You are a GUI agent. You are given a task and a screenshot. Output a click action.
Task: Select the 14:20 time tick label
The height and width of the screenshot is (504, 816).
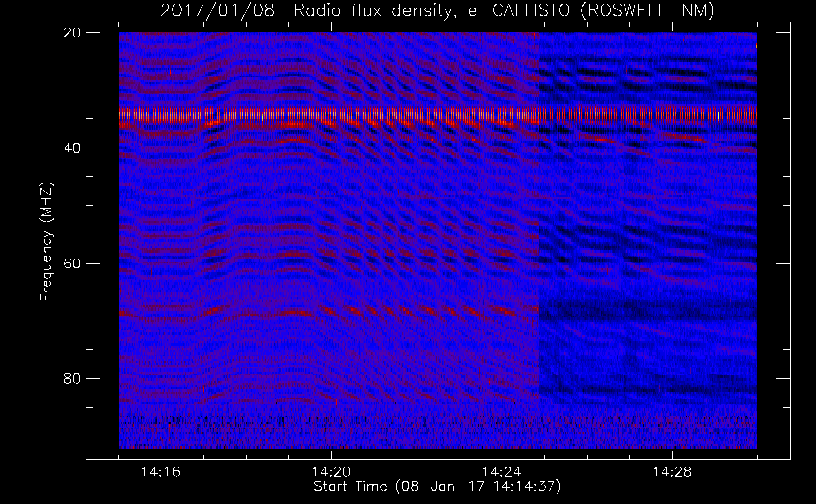coord(331,472)
